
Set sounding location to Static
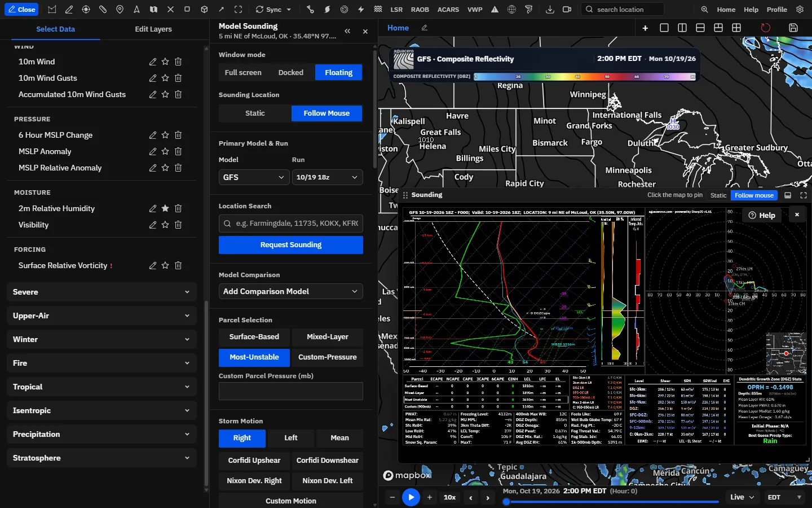coord(255,113)
